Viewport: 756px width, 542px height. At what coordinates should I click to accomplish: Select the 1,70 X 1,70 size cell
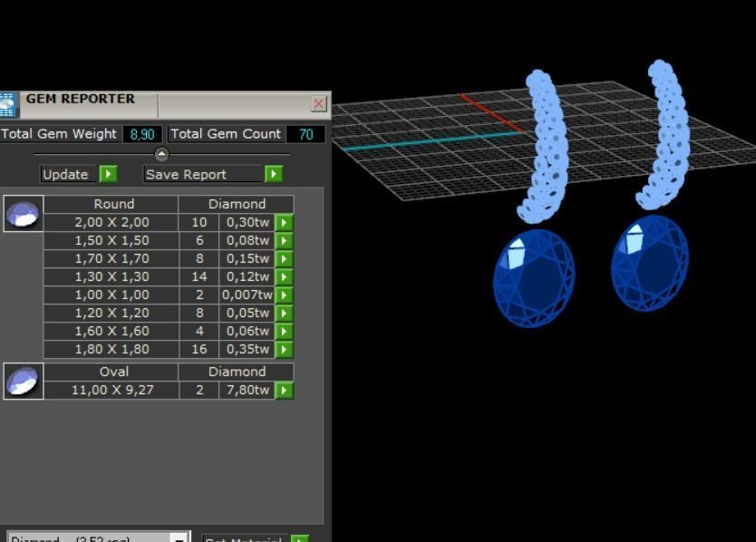coord(111,259)
